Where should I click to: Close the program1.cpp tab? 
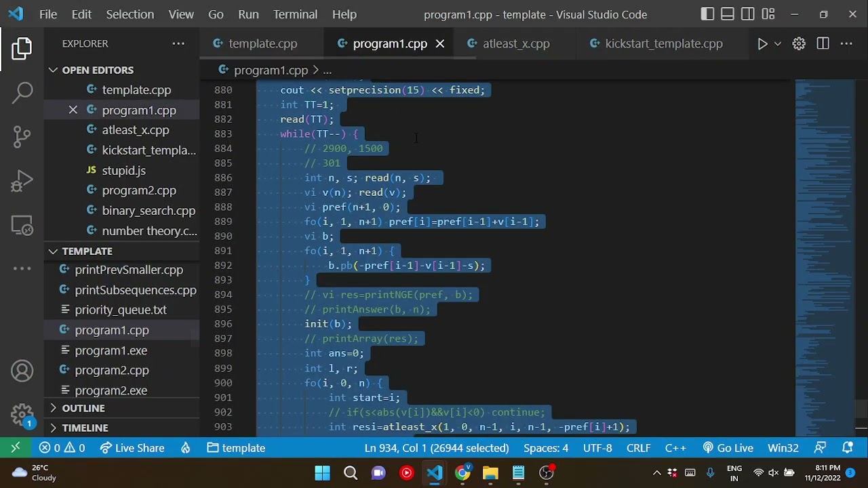tap(440, 43)
